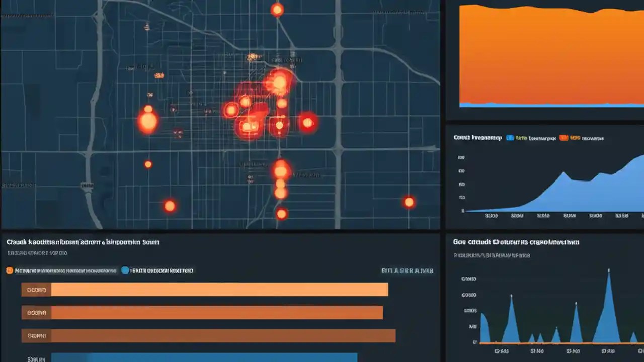The height and width of the screenshot is (362, 644).
Task: Click the subtitle text under the bar chart title
Action: point(39,253)
